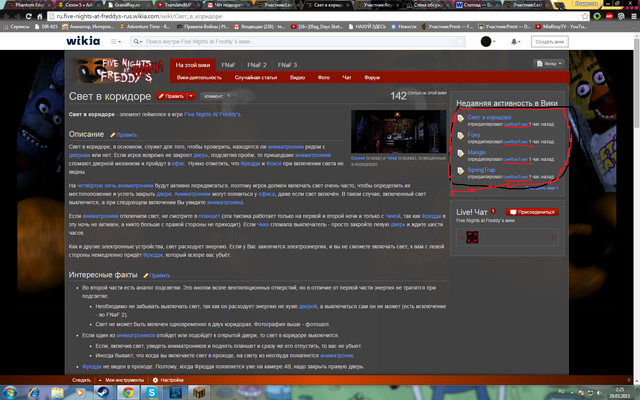
Task: Open the Chrome menu hamburger icon
Action: 633,16
